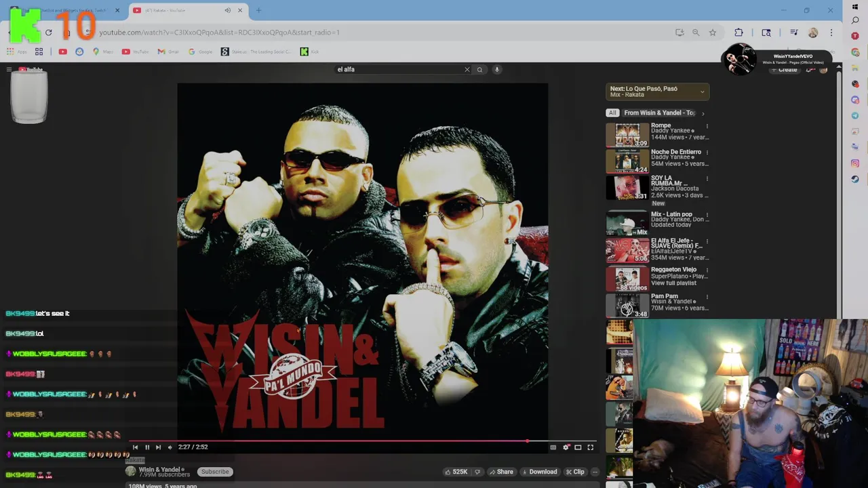Open the Kick bookmark

(309, 52)
